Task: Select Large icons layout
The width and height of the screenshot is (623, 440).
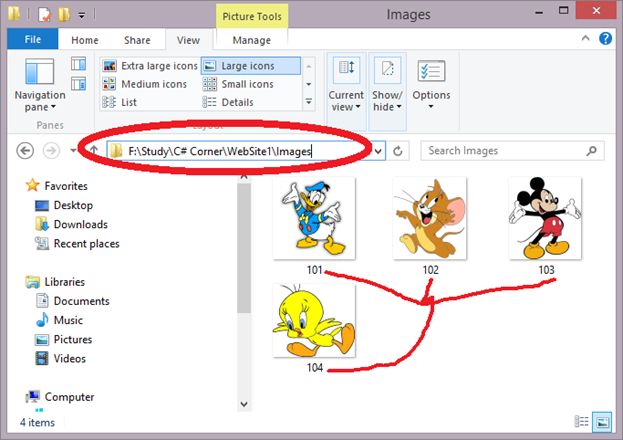Action: [x=251, y=66]
